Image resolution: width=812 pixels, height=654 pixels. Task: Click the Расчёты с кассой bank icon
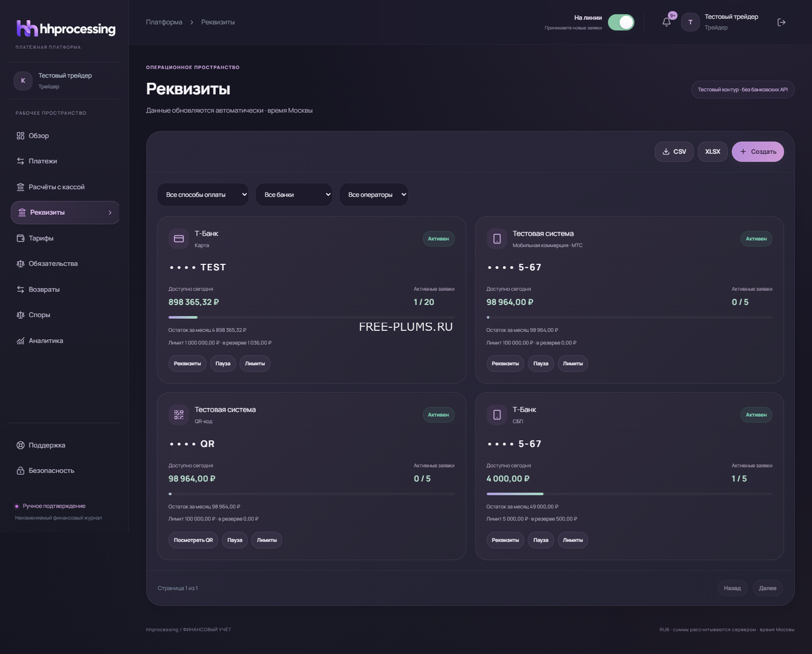click(20, 187)
